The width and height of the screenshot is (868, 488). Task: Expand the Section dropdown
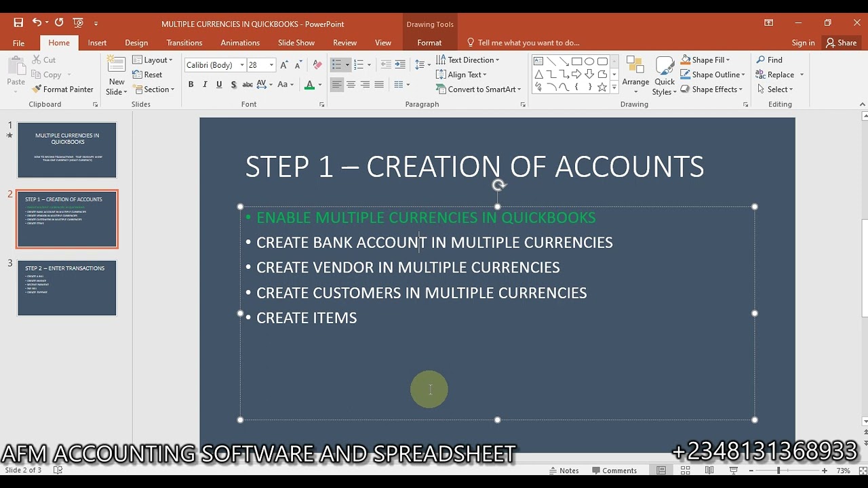[153, 89]
